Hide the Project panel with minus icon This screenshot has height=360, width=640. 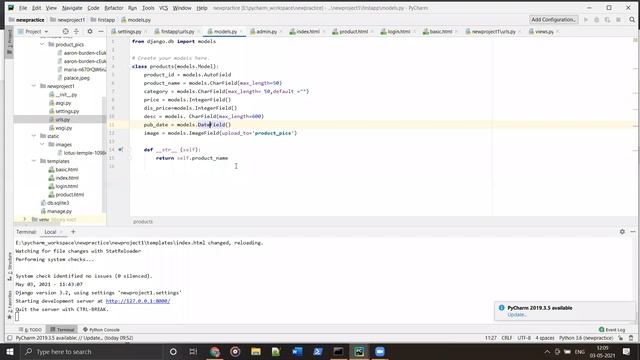101,31
